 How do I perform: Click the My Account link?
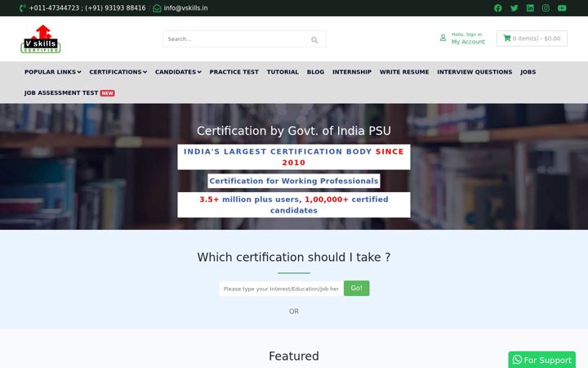coord(468,42)
